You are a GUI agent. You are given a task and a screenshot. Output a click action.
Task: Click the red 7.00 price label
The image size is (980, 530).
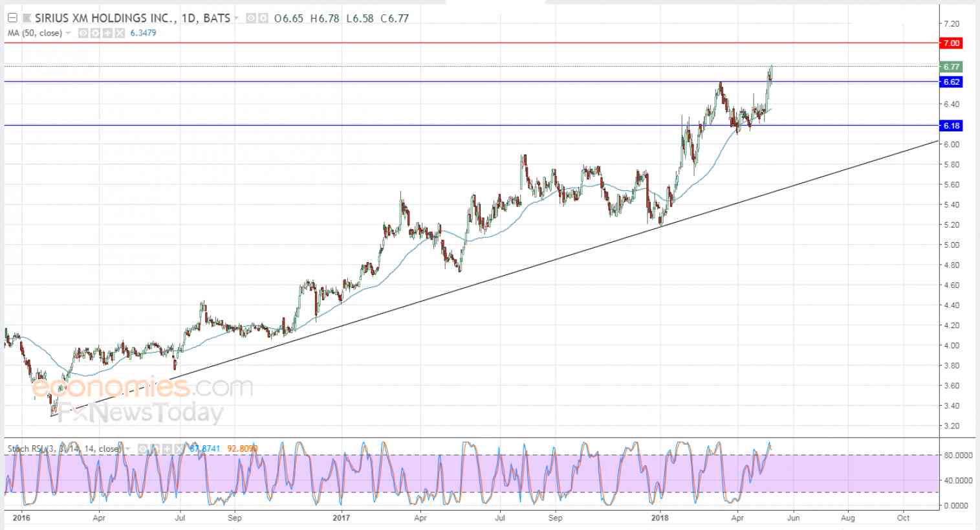pos(952,43)
